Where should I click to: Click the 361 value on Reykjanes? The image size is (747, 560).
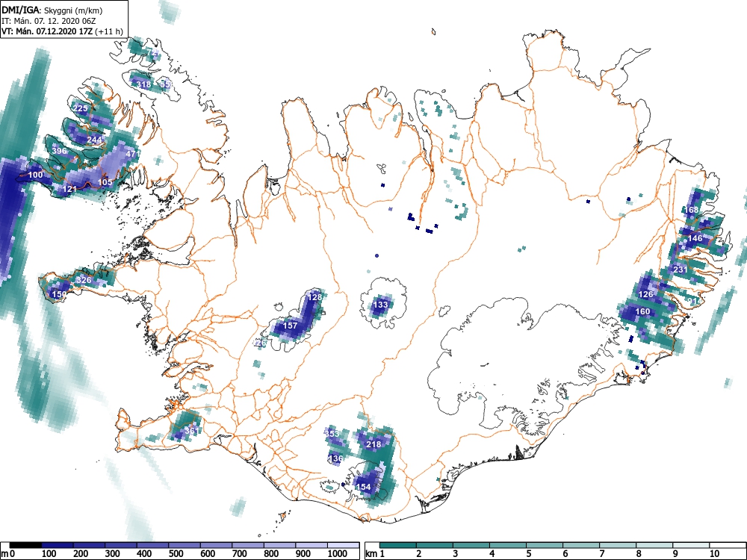click(x=191, y=431)
